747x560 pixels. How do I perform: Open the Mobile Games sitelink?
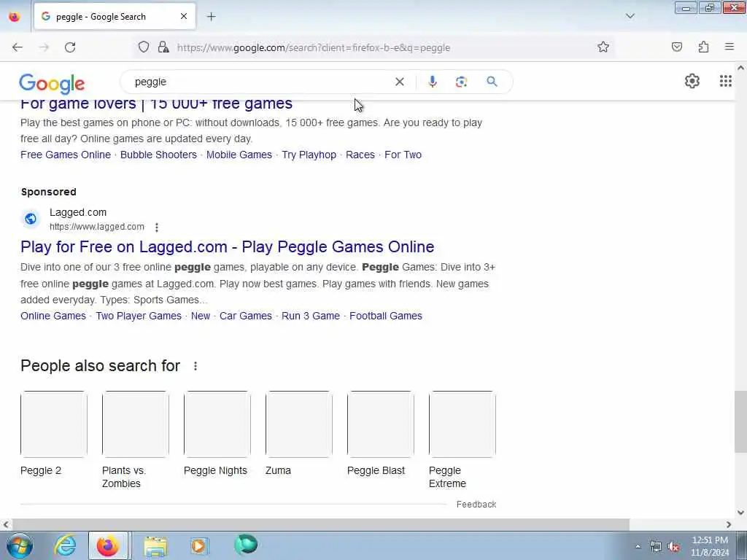(239, 155)
